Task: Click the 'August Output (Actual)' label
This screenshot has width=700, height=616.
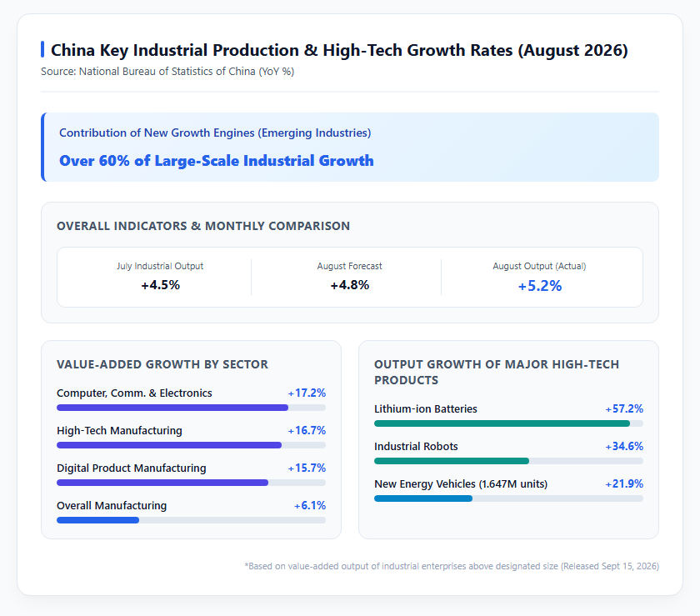Action: point(539,266)
